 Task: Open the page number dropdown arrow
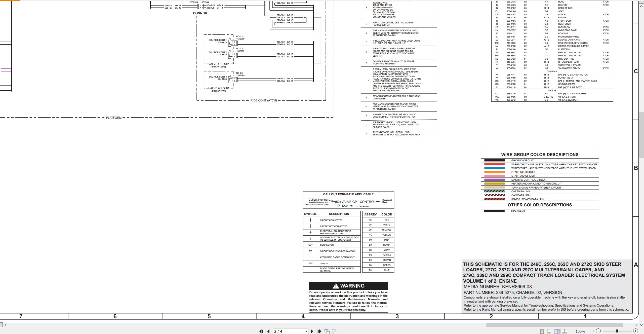pyautogui.click(x=306, y=331)
